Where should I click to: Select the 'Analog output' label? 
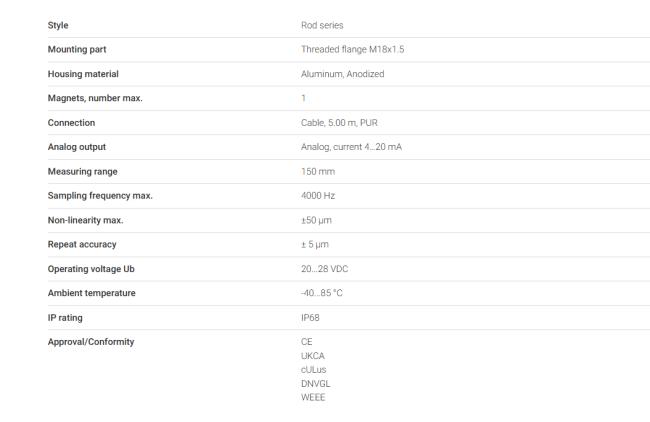(76, 147)
